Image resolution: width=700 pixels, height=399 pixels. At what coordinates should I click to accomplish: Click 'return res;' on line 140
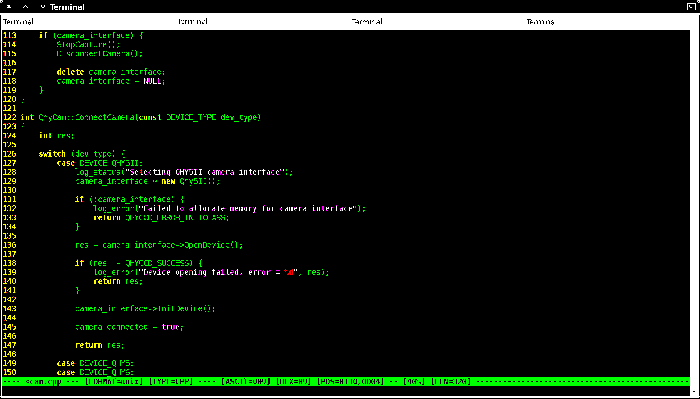pyautogui.click(x=118, y=281)
